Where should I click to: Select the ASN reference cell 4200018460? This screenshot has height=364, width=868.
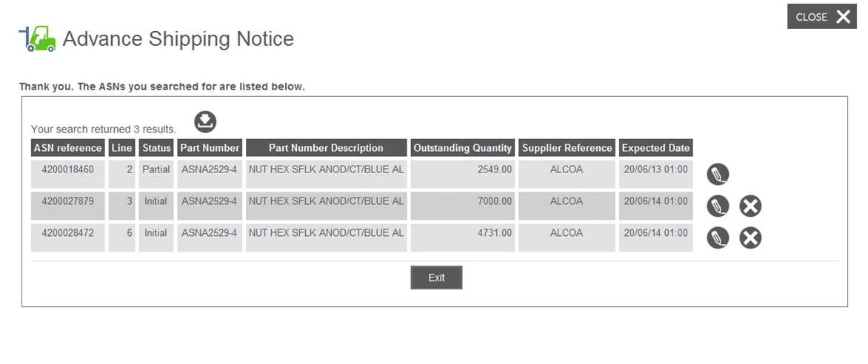[x=67, y=175]
